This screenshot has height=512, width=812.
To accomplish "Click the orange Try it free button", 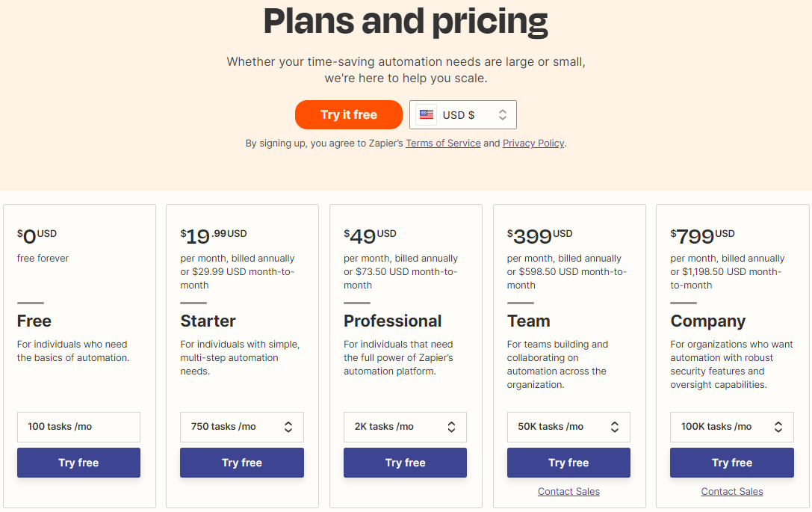I will (349, 114).
